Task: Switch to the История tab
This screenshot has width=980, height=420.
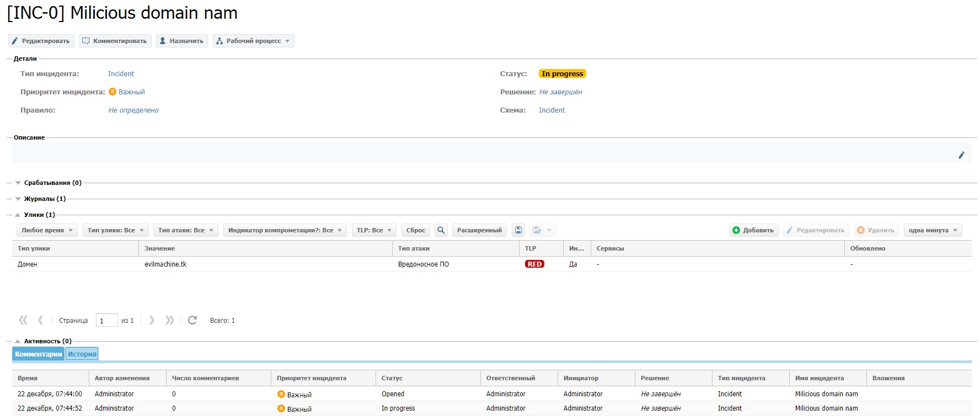Action: [x=82, y=354]
